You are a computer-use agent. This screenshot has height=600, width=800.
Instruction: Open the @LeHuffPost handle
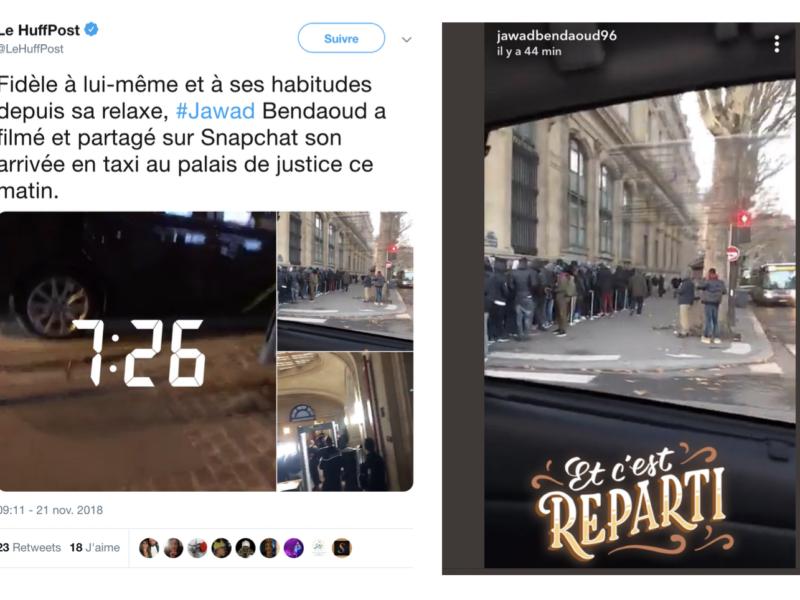[x=32, y=49]
